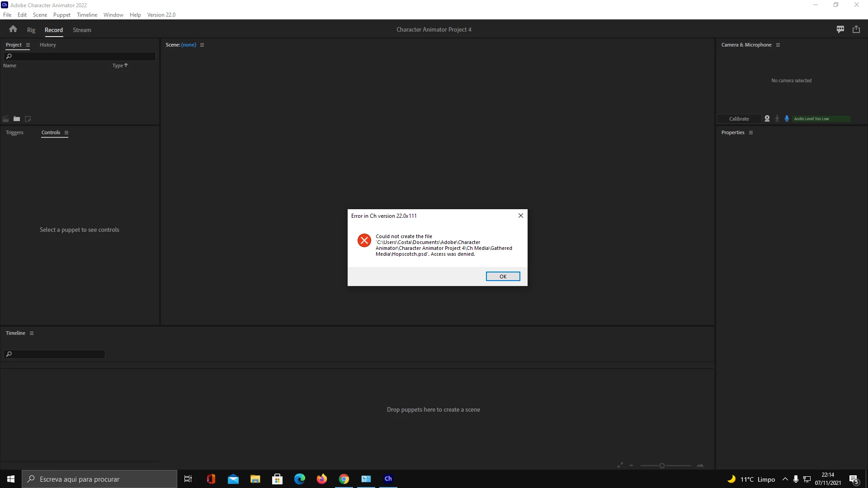Click the new scene clapperboard icon
This screenshot has width=868, height=488.
[x=6, y=119]
